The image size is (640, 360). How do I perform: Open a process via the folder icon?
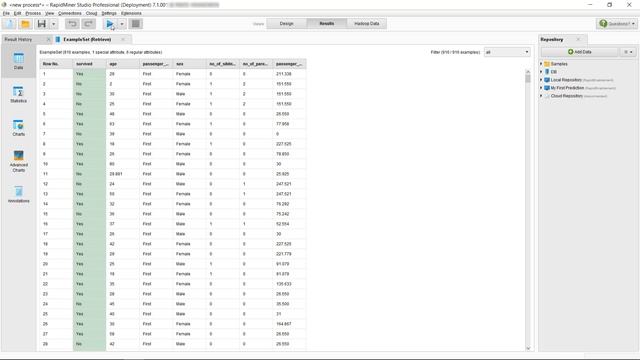25,24
